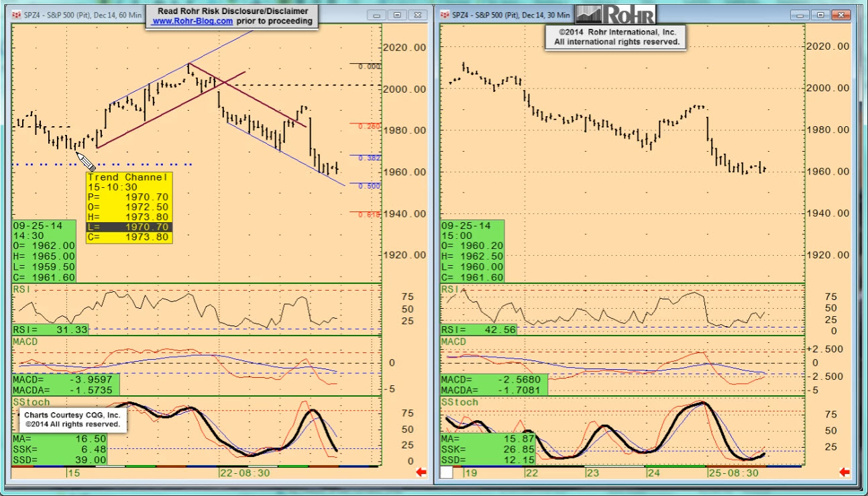
Task: Click the red arrow on the 60-minute chart
Action: click(x=421, y=473)
